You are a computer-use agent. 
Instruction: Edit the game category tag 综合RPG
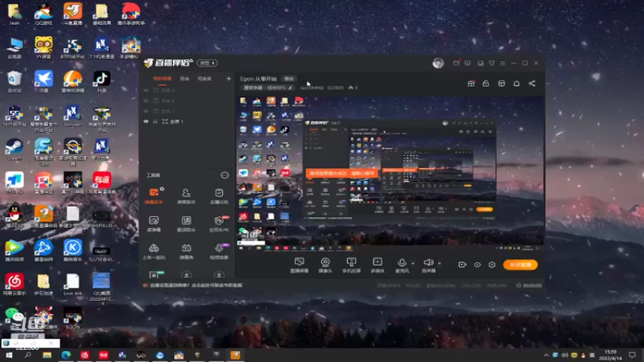click(x=268, y=88)
